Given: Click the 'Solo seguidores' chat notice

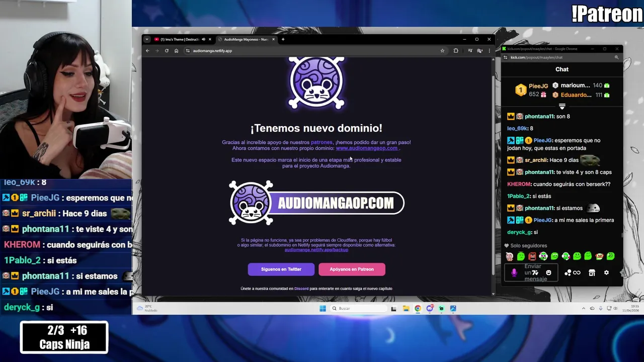Looking at the screenshot, I should pyautogui.click(x=525, y=246).
